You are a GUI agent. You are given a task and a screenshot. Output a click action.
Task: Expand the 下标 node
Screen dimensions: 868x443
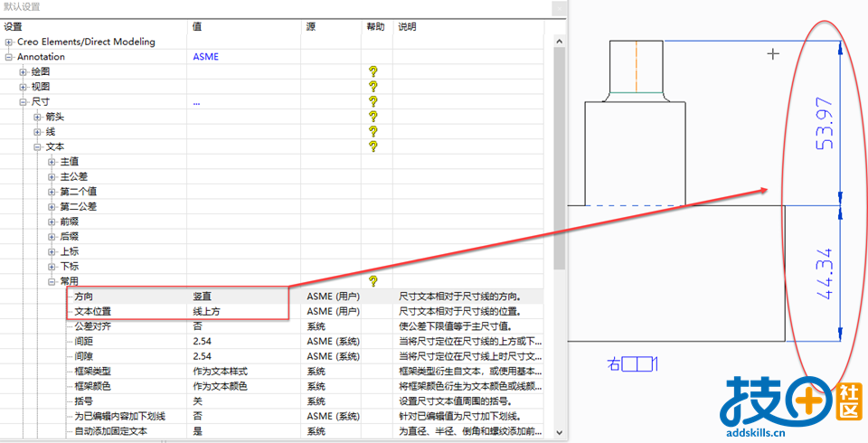[x=52, y=267]
